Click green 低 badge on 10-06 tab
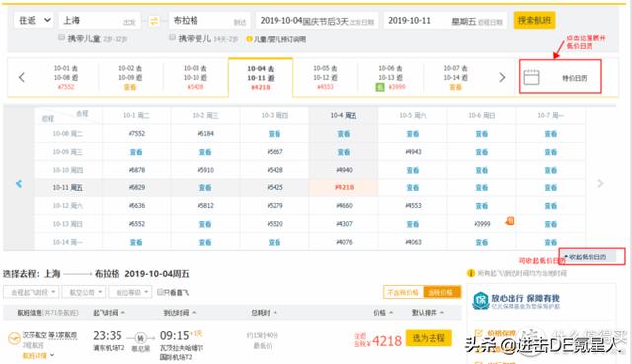632x364 pixels. click(x=380, y=87)
